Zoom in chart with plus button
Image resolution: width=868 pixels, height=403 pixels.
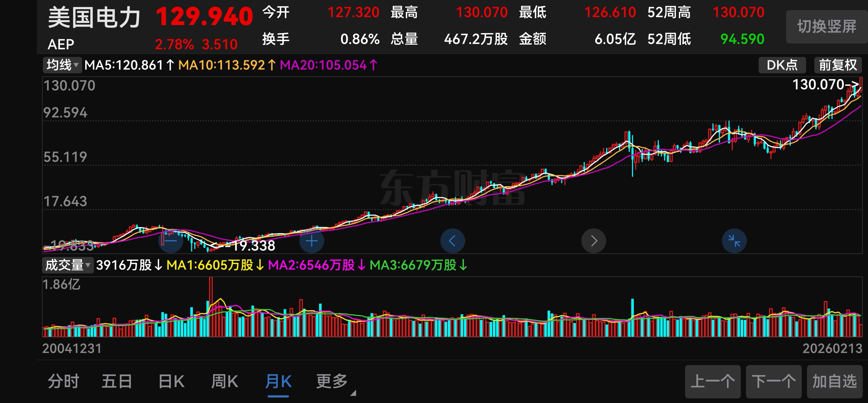pos(312,241)
